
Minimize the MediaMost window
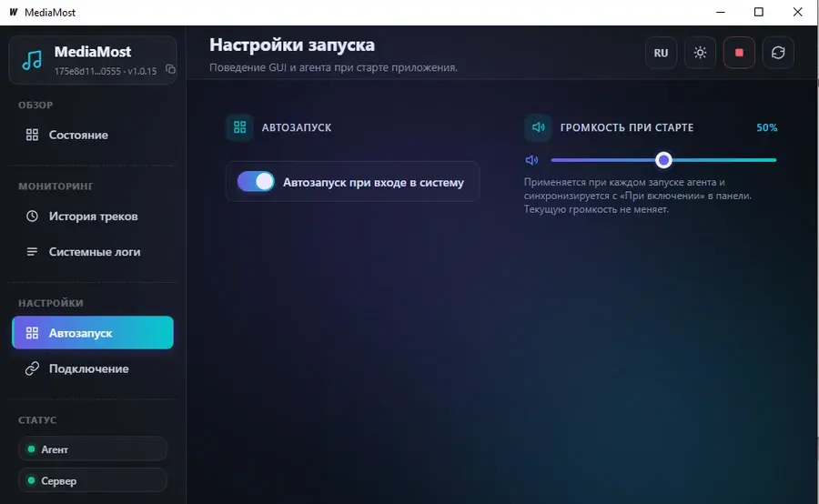click(721, 12)
